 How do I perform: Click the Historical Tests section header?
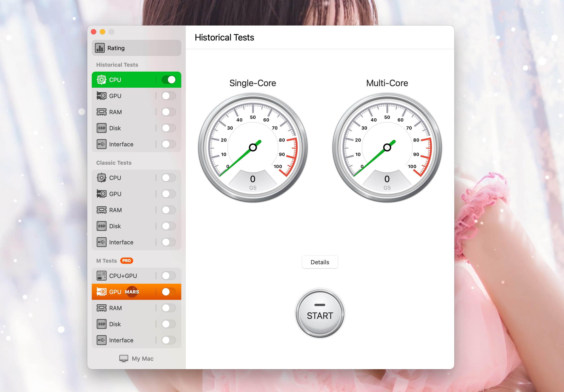117,65
